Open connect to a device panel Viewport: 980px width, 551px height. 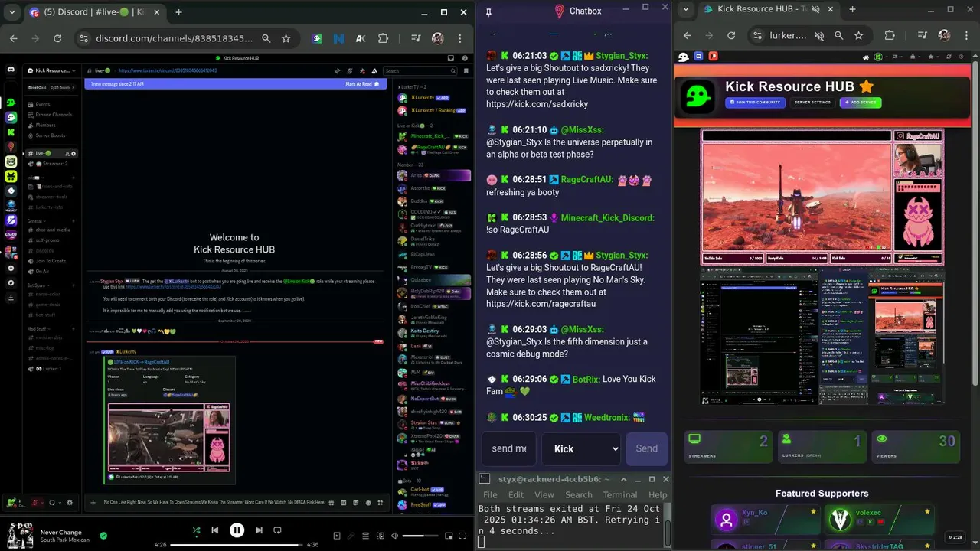[x=381, y=536]
